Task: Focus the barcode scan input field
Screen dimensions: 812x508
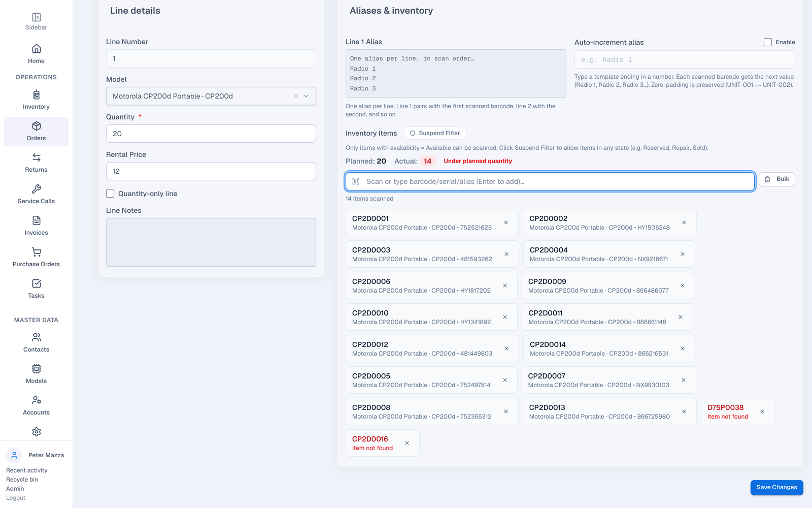Action: (550, 181)
